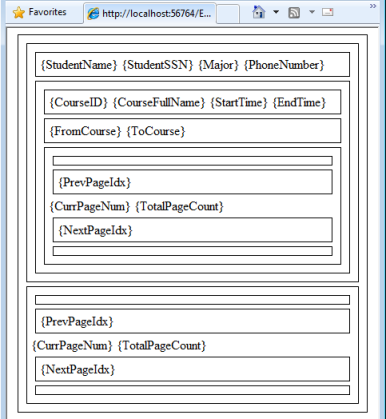Click the {StartTime} placeholder text

pyautogui.click(x=239, y=102)
